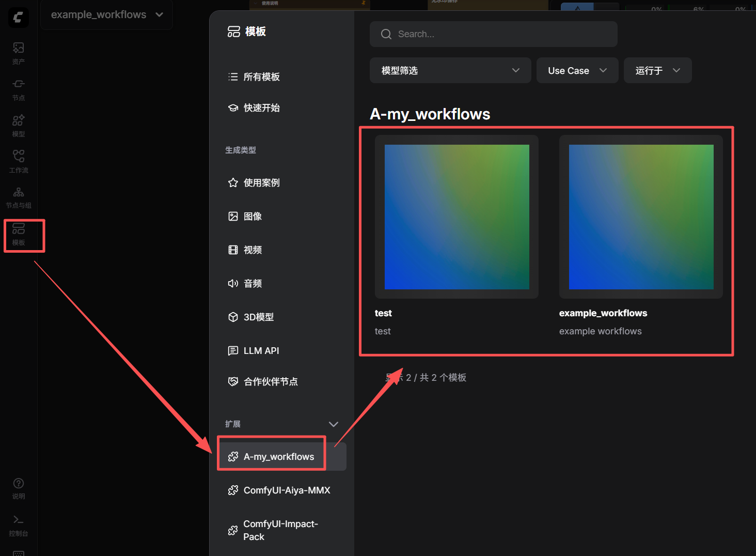Click the cube icon beside 3D模型

click(233, 317)
